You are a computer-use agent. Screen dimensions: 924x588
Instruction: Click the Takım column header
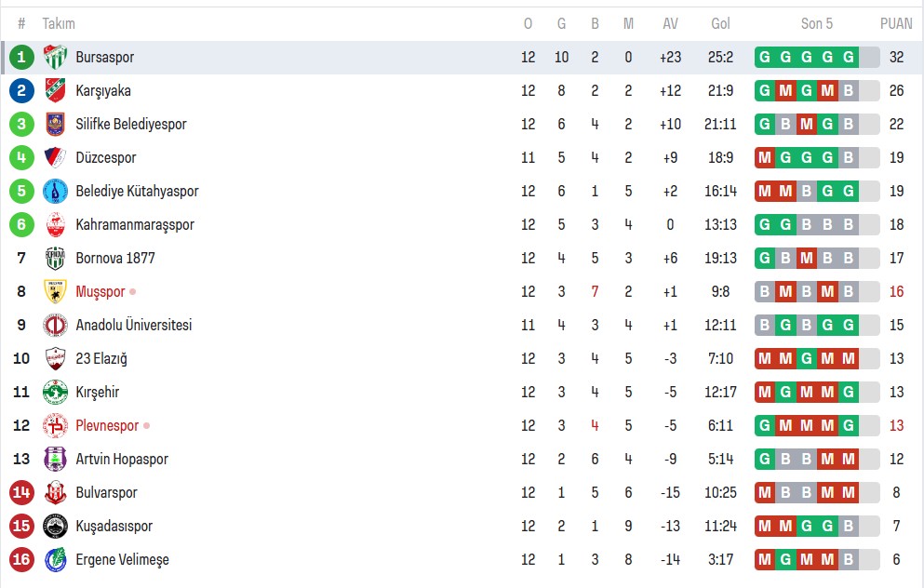[x=59, y=23]
